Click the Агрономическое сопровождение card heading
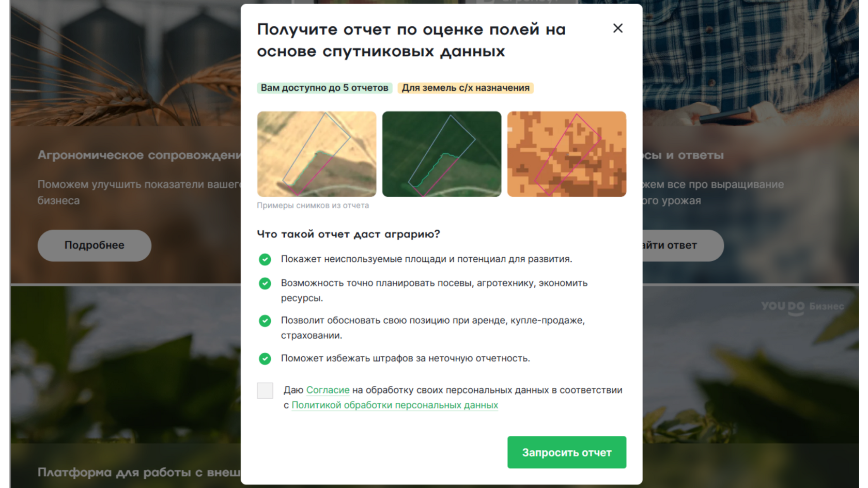 coord(139,155)
